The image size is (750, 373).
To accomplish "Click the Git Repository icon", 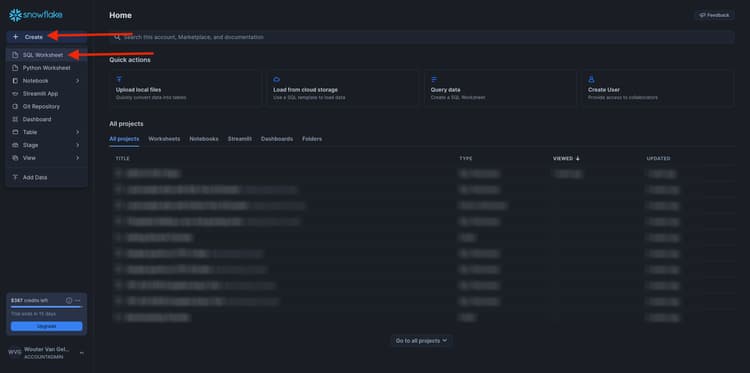I will coord(15,107).
